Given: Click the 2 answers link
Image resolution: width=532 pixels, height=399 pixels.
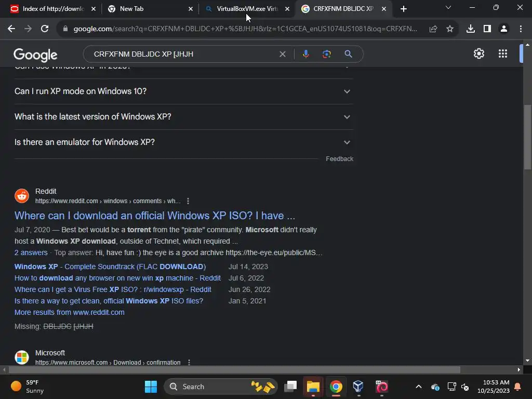Looking at the screenshot, I should pyautogui.click(x=31, y=253).
